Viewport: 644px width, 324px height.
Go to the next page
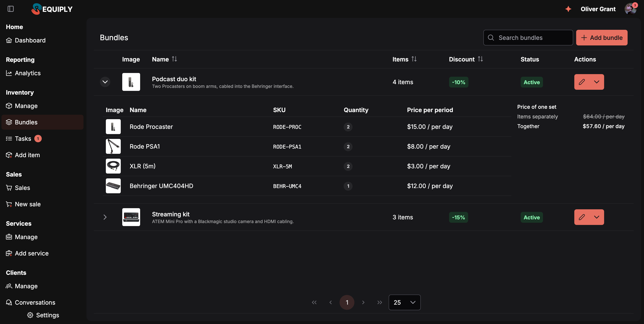pyautogui.click(x=363, y=303)
